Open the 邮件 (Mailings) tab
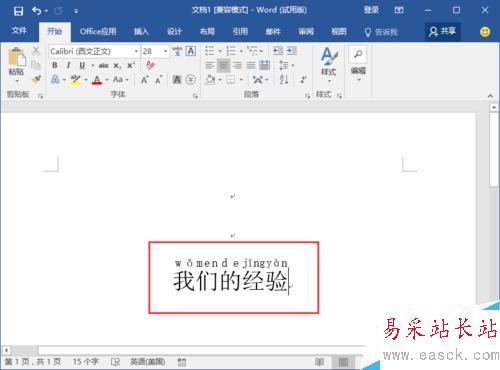This screenshot has width=500, height=370. [273, 32]
